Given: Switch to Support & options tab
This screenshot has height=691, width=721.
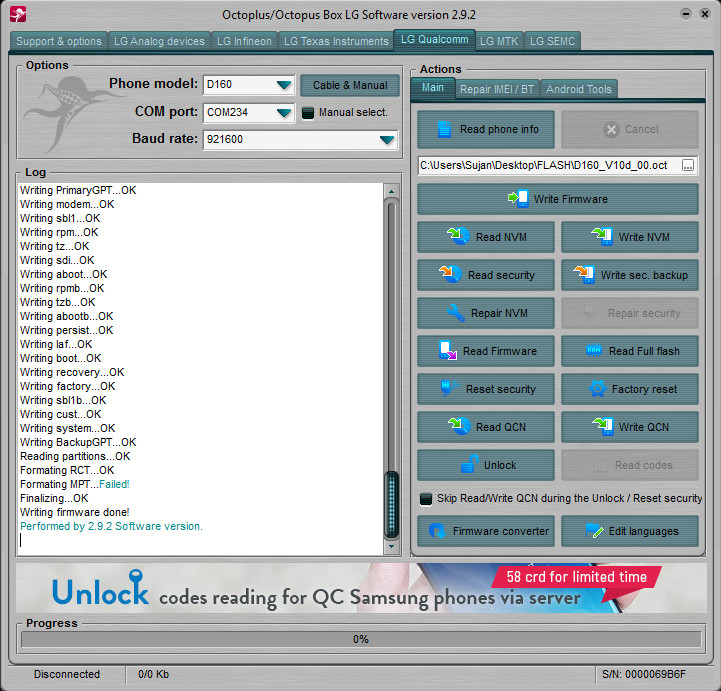Looking at the screenshot, I should pos(58,41).
